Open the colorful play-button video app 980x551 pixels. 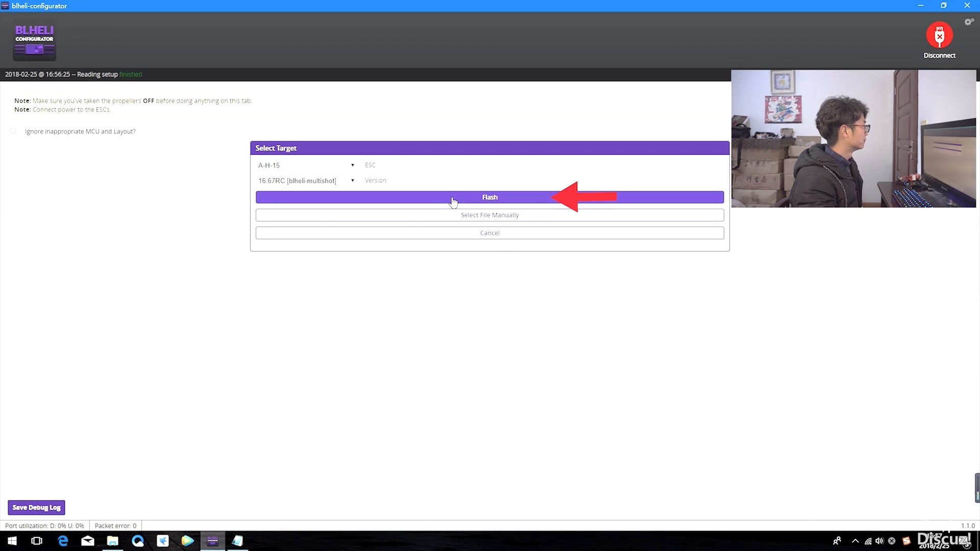coord(188,541)
